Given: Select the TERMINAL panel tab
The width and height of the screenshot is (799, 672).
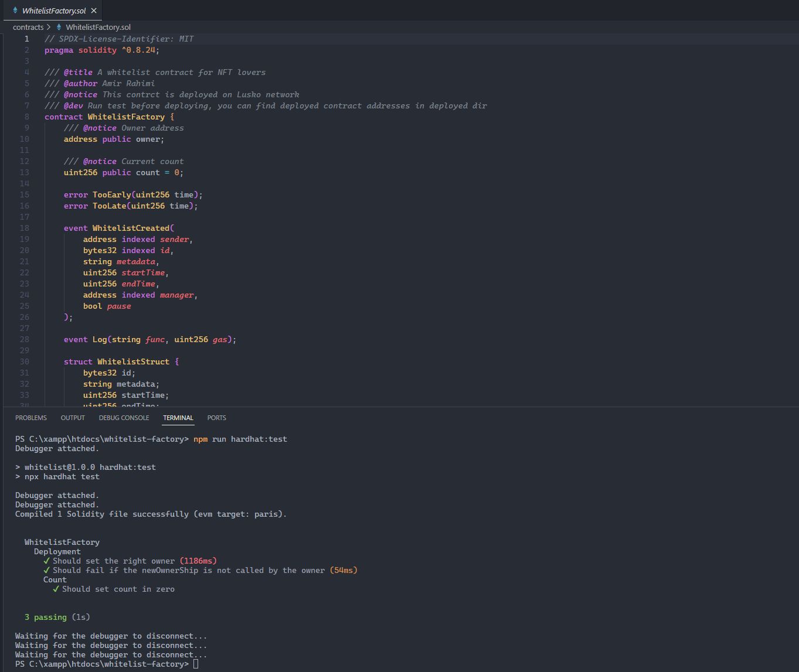Looking at the screenshot, I should (x=178, y=418).
